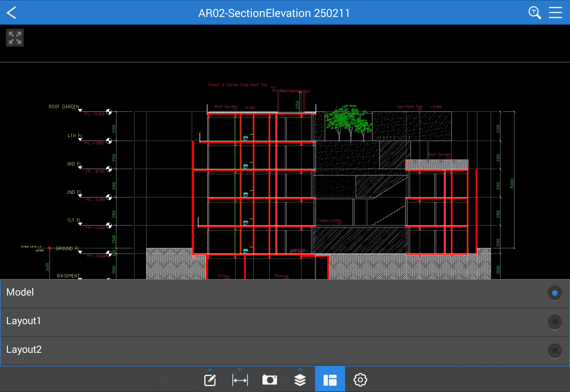
Task: Enable the Layout2 radio button
Action: pos(554,351)
